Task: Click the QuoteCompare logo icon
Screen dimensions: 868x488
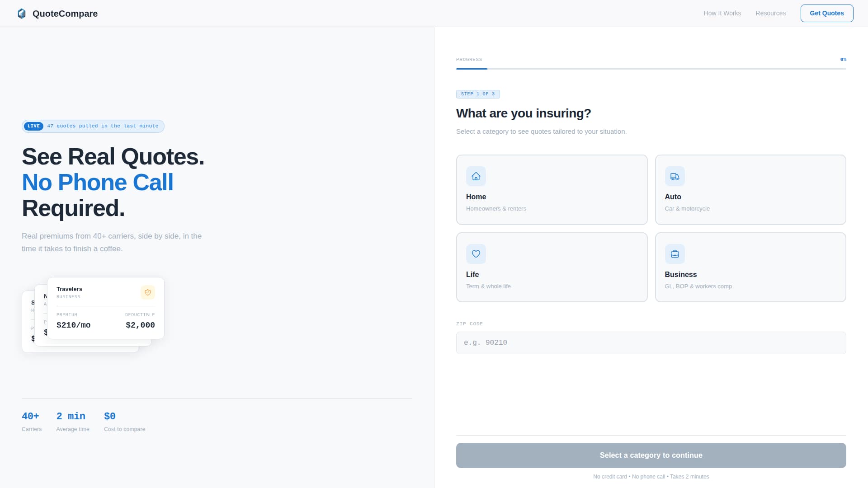Action: (x=22, y=14)
